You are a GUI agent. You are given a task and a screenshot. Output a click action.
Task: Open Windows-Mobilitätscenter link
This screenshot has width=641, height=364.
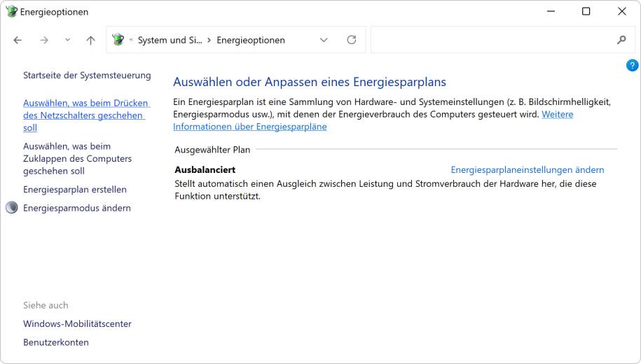click(x=77, y=323)
